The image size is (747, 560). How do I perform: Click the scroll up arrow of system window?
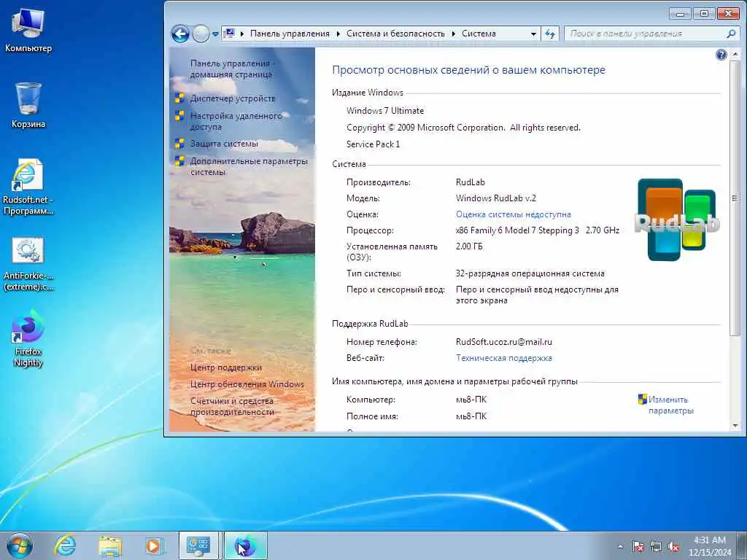click(735, 54)
